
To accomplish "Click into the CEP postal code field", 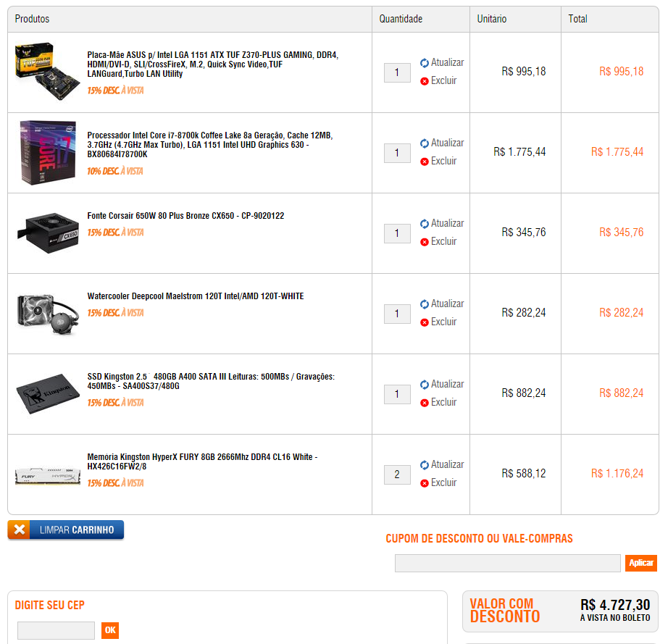I will pos(56,630).
